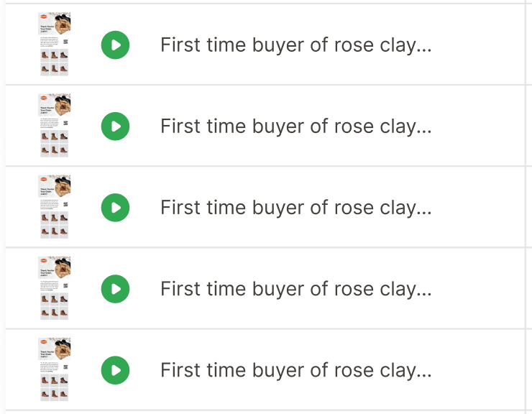Image resolution: width=532 pixels, height=414 pixels.
Task: Click the green play icon in the first row
Action: coord(115,45)
